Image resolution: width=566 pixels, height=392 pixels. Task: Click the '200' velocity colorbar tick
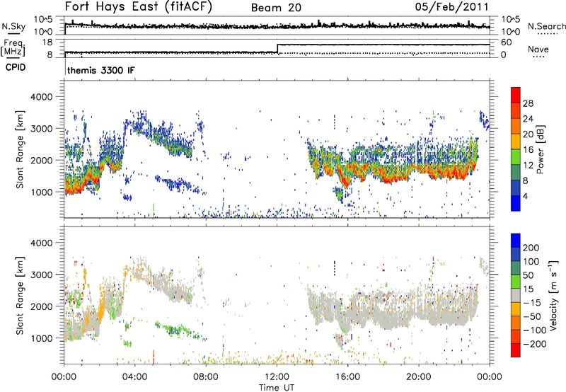531,248
